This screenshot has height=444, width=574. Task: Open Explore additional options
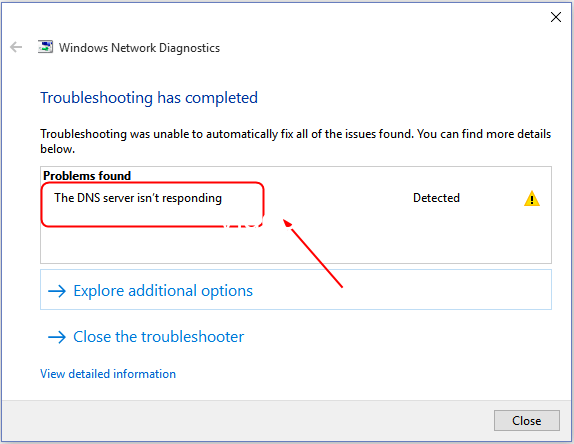(x=296, y=290)
